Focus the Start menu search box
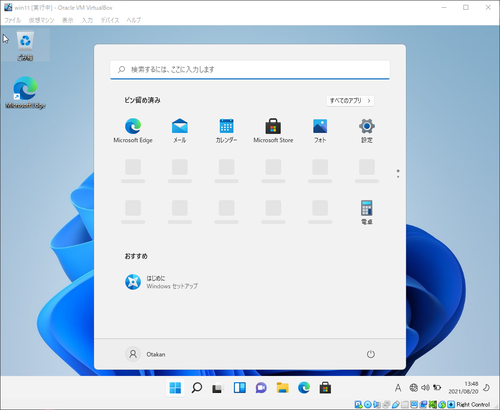Screen dimensions: 500x410 point(250,70)
